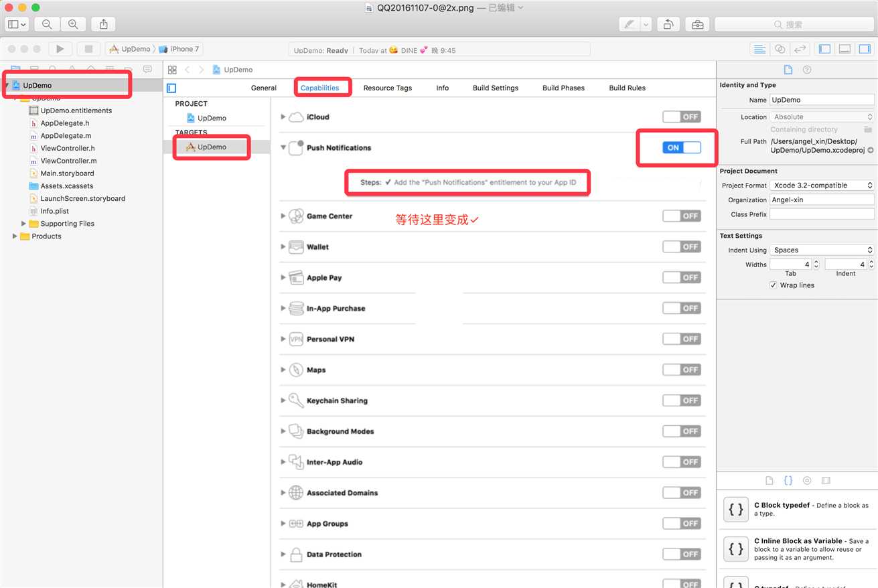
Task: Collapse the Push Notifications disclosure triangle
Action: [x=283, y=148]
